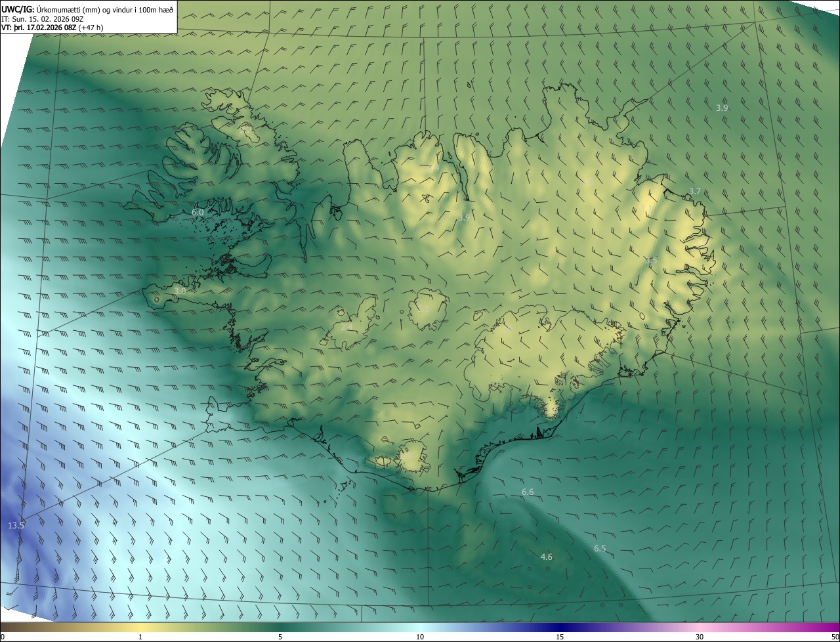Click the colorbar tick label 0

3,637
